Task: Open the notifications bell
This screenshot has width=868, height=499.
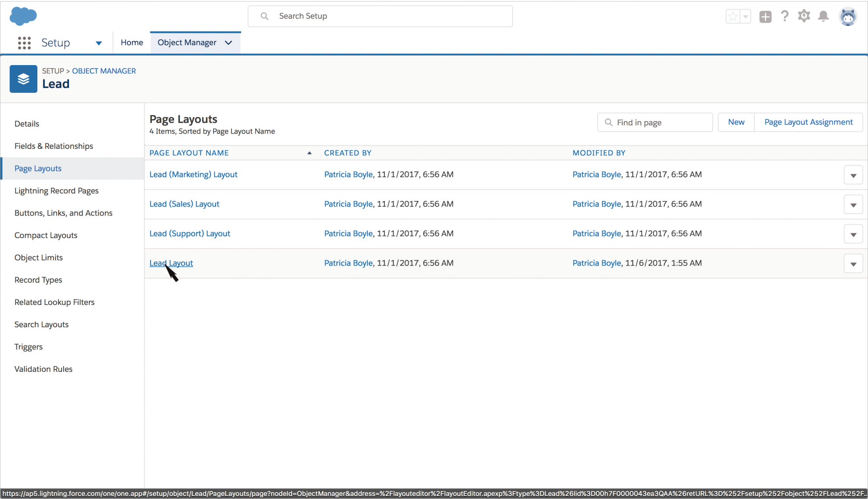Action: [823, 16]
